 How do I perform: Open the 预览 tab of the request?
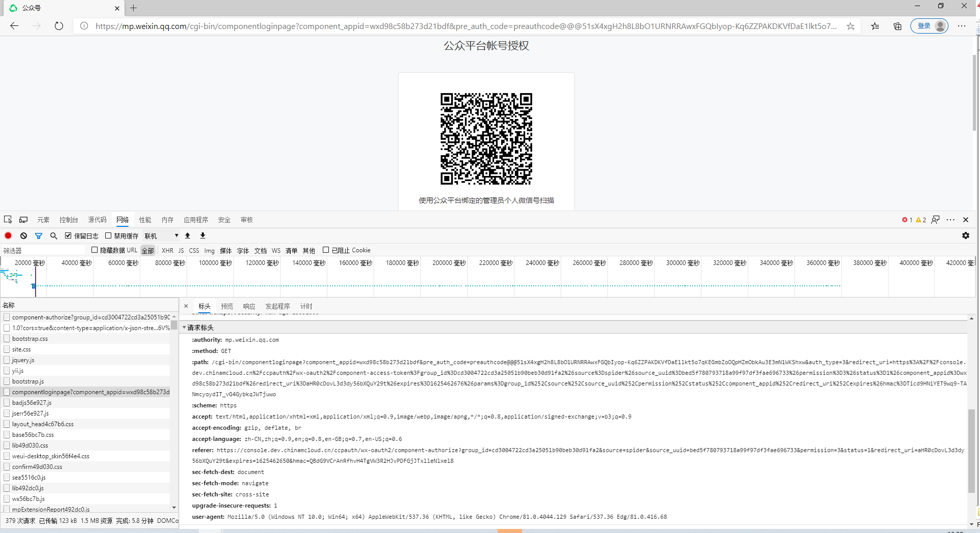point(227,306)
